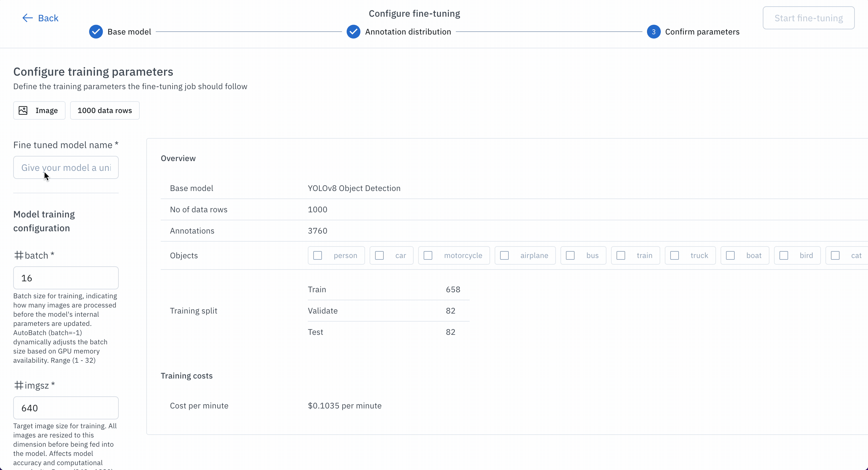The height and width of the screenshot is (470, 868).
Task: Click the Annotation distribution checkmark icon
Action: (354, 32)
